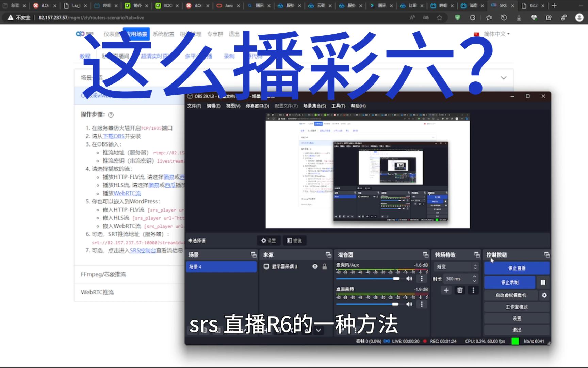Viewport: 588px width, 368px height.
Task: Expand the FFmpeg/芯象推流 section
Action: point(103,274)
